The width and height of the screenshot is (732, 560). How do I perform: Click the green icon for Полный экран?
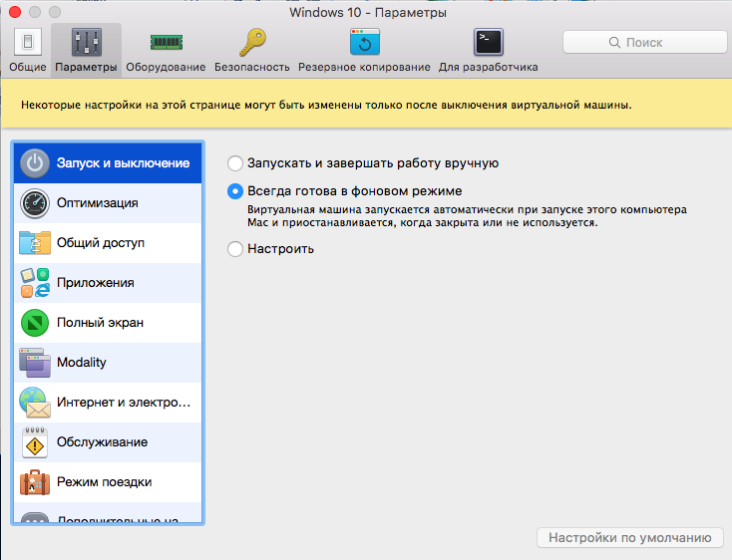[x=35, y=323]
